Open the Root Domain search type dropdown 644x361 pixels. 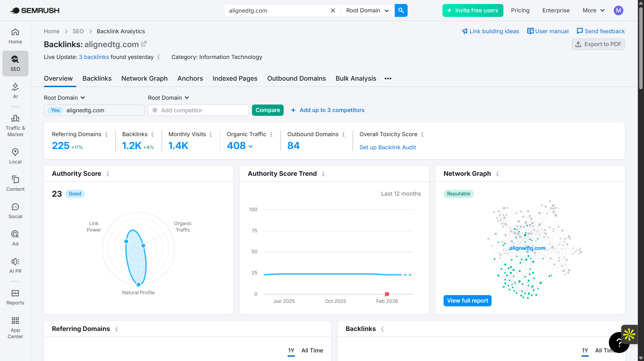pos(367,10)
